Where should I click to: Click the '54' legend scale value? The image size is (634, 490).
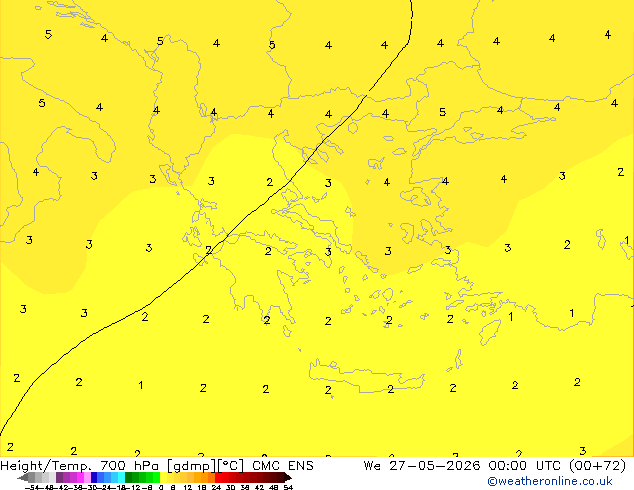(x=288, y=488)
